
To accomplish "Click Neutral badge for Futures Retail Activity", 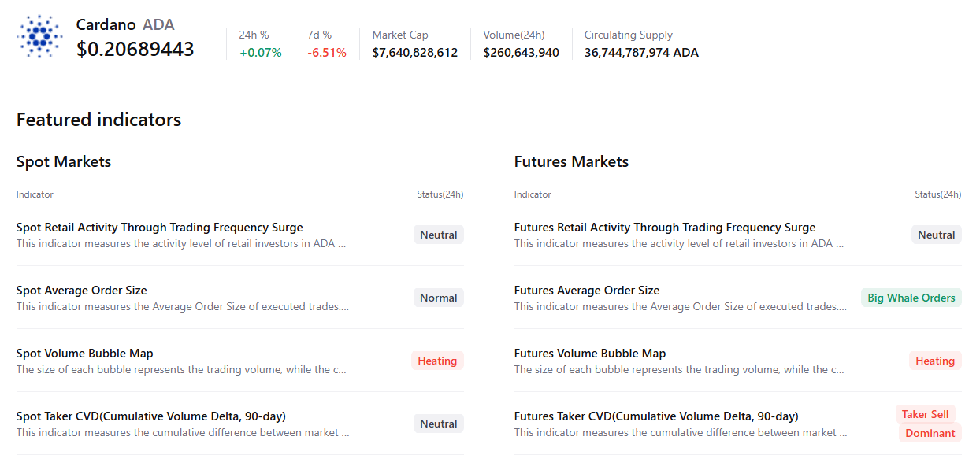I will click(x=937, y=235).
